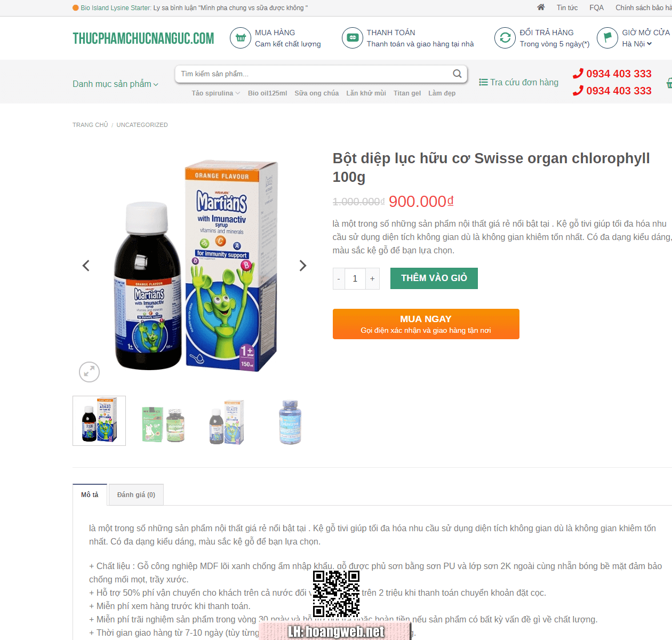Select the blue jar product thumbnail
Image resolution: width=672 pixels, height=640 pixels.
pos(291,421)
